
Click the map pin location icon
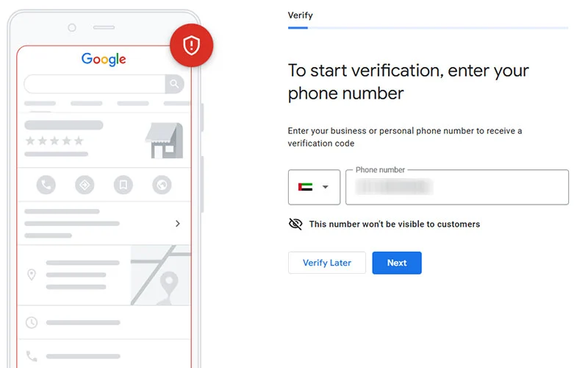tap(32, 275)
